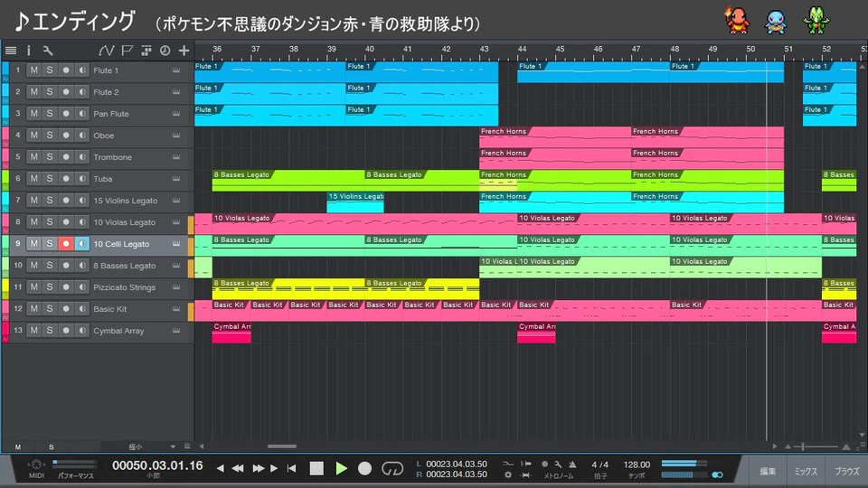Click bar 44 on the timeline ruler
868x488 pixels.
pyautogui.click(x=522, y=49)
